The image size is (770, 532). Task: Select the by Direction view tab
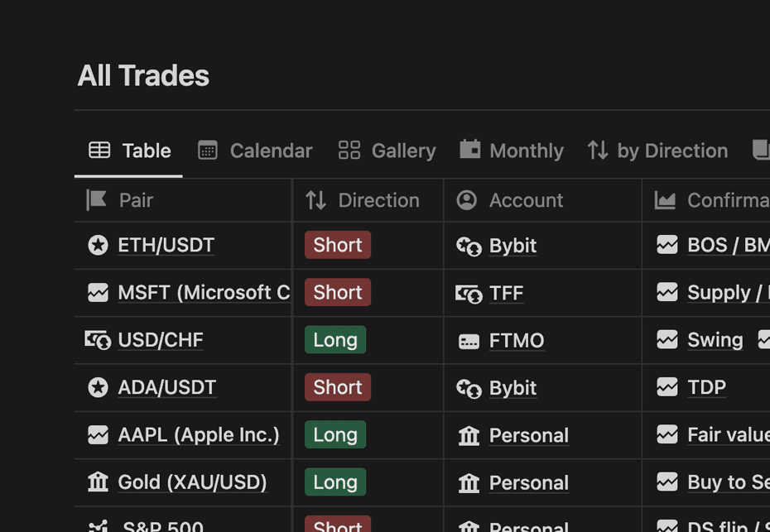click(x=657, y=151)
